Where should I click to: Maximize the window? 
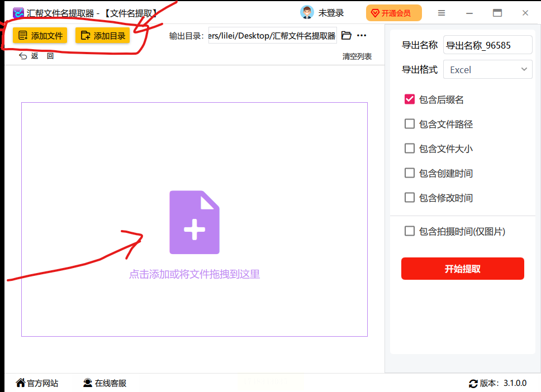[x=497, y=13]
